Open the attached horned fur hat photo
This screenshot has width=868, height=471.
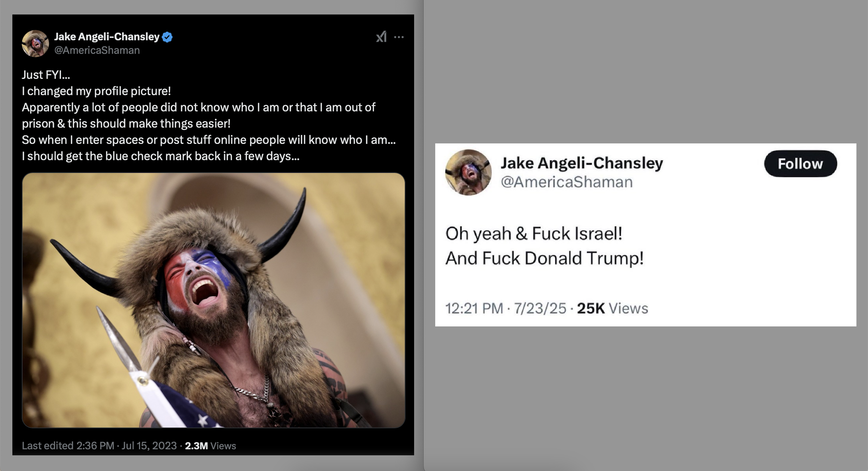coord(213,300)
